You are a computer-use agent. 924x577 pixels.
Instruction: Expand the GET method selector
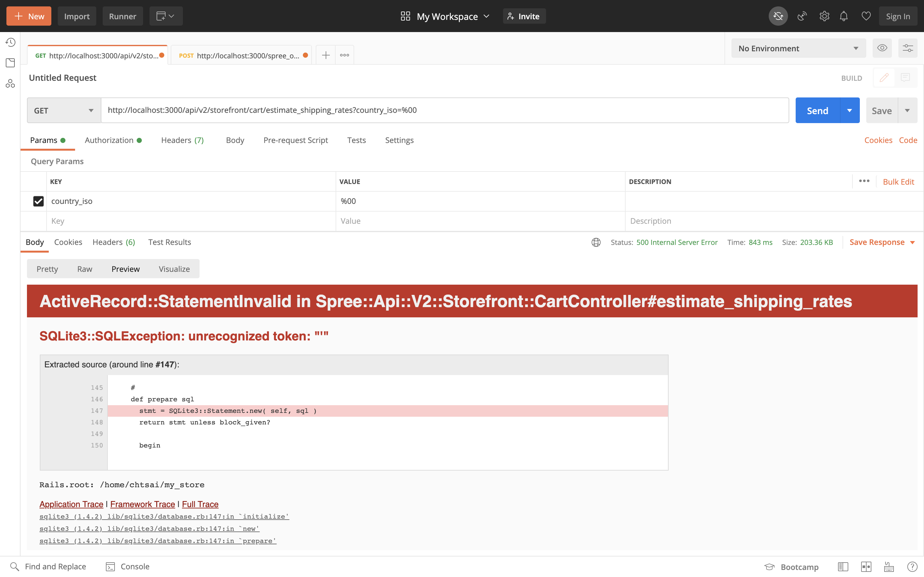point(63,110)
